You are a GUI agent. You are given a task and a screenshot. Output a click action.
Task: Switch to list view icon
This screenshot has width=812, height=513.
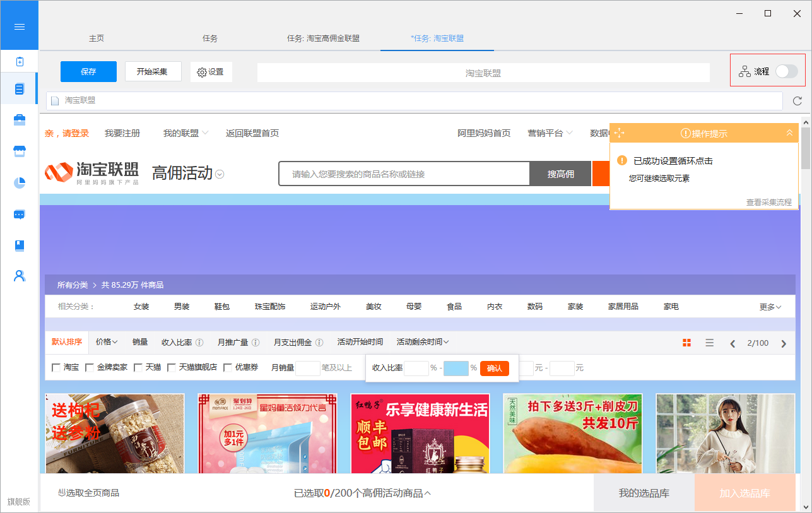tap(710, 343)
